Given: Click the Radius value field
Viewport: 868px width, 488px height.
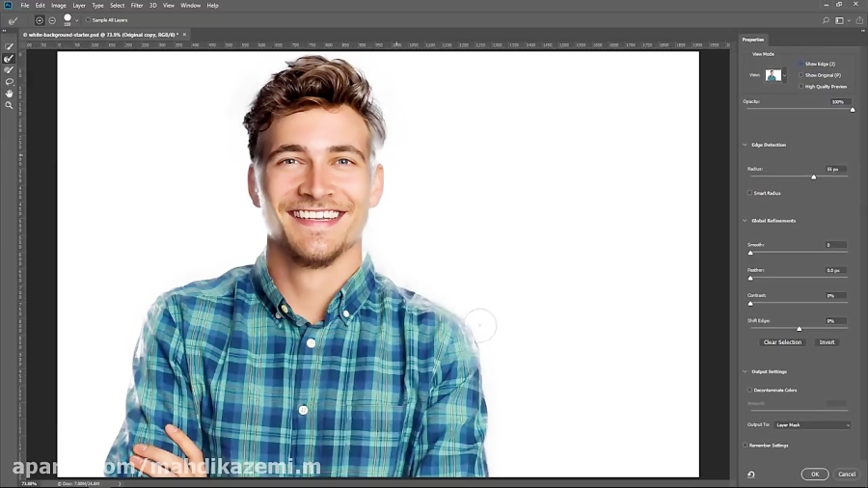Looking at the screenshot, I should coord(834,169).
